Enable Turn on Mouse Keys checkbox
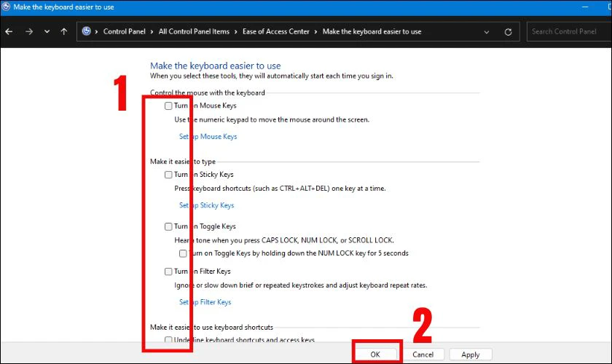Image resolution: width=612 pixels, height=364 pixels. tap(168, 106)
